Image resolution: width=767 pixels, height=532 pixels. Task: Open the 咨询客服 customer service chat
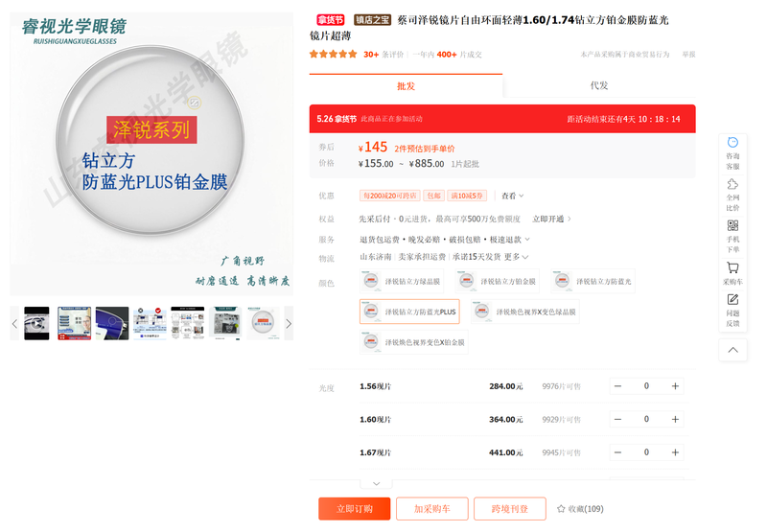[732, 153]
